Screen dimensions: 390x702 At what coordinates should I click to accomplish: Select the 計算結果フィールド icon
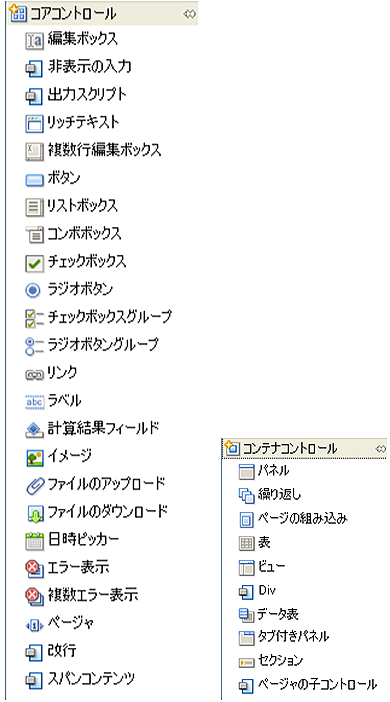coord(34,429)
